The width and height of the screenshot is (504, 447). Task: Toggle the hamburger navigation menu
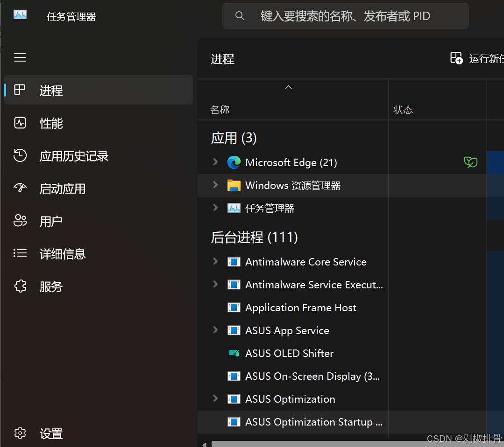pyautogui.click(x=20, y=57)
